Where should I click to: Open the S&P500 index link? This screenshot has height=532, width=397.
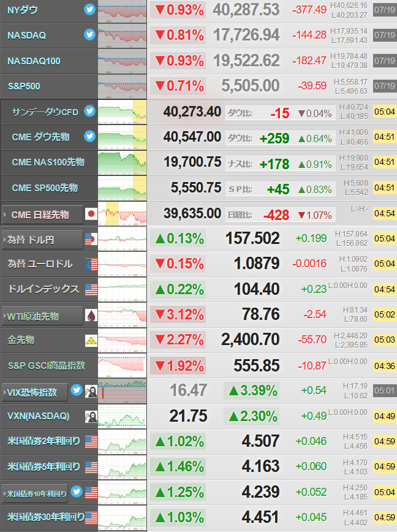pyautogui.click(x=24, y=86)
